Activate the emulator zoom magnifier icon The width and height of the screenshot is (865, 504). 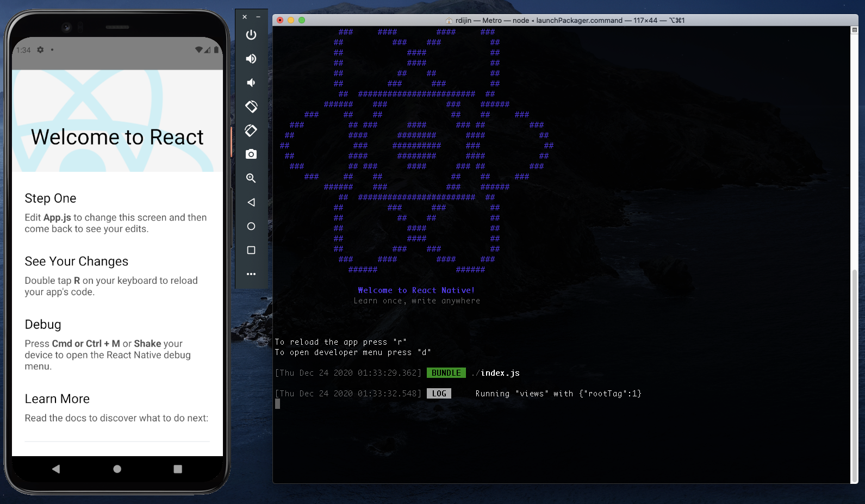click(x=251, y=178)
